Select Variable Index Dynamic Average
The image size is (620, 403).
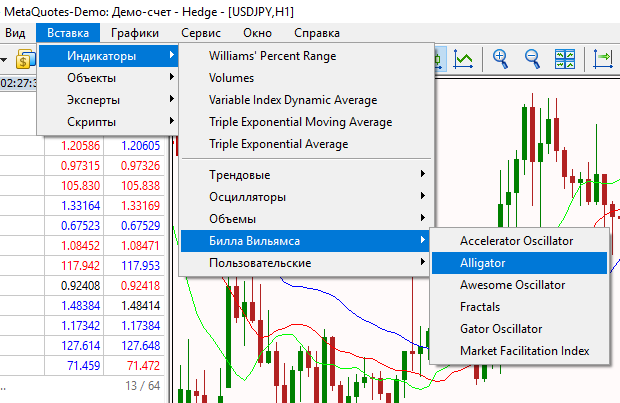point(305,100)
